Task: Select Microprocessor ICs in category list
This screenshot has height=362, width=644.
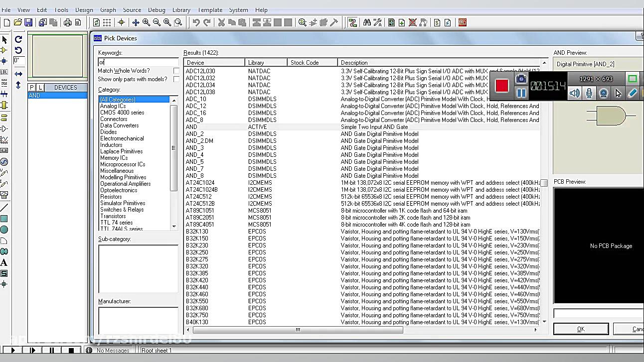Action: coord(123,164)
